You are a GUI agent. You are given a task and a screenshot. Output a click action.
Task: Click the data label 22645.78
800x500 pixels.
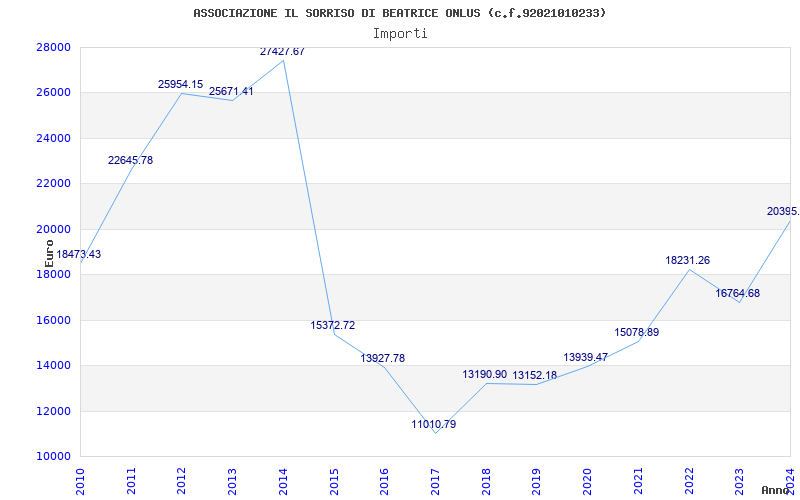pyautogui.click(x=131, y=160)
